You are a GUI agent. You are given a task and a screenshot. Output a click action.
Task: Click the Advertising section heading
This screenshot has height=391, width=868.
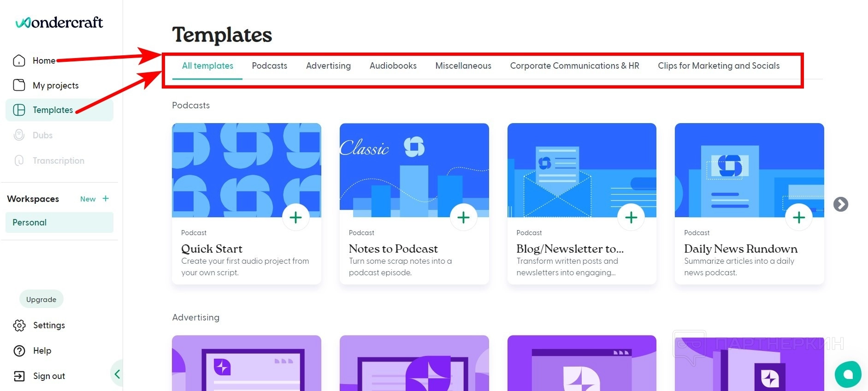(x=196, y=317)
